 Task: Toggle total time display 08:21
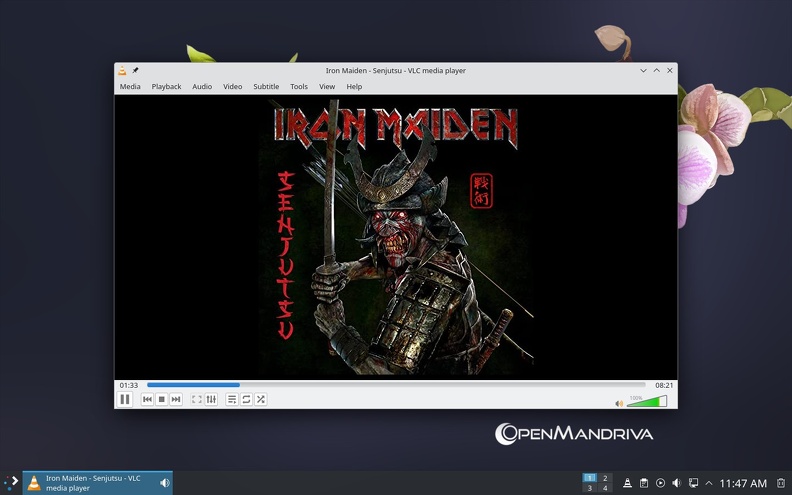[664, 385]
